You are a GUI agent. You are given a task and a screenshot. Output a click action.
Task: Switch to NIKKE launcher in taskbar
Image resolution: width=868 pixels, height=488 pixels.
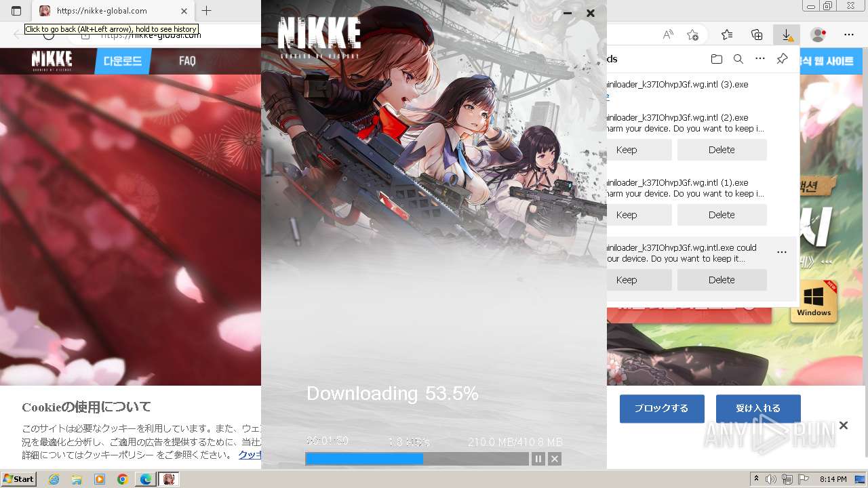coord(169,479)
